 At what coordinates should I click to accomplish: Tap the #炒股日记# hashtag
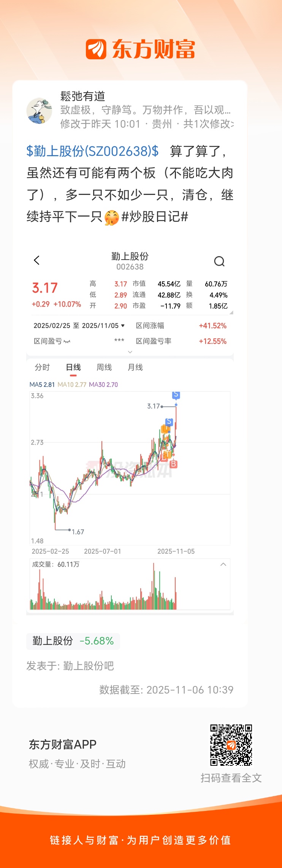coord(155,217)
